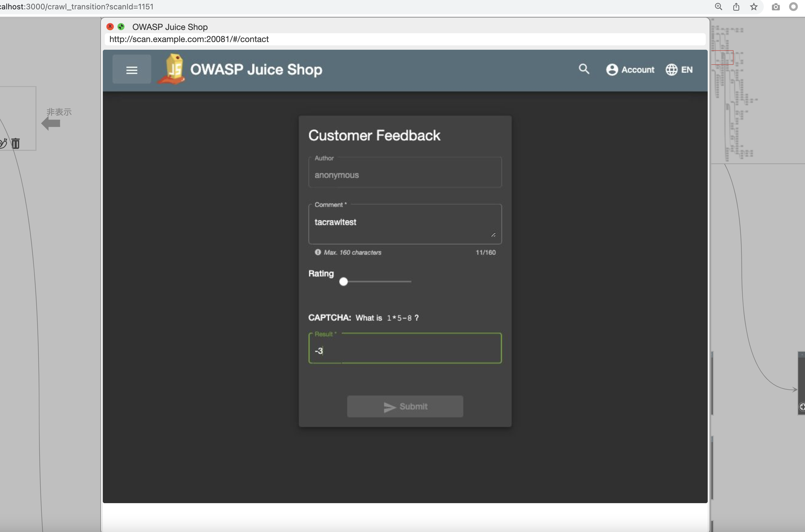The width and height of the screenshot is (805, 532).
Task: Click the Author anonymous field
Action: click(404, 175)
